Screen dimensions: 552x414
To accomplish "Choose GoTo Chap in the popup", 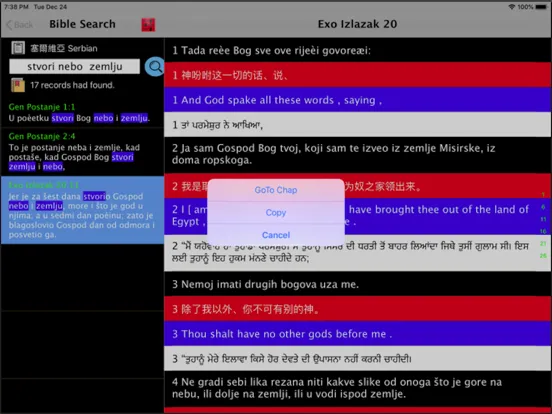I will coord(276,190).
